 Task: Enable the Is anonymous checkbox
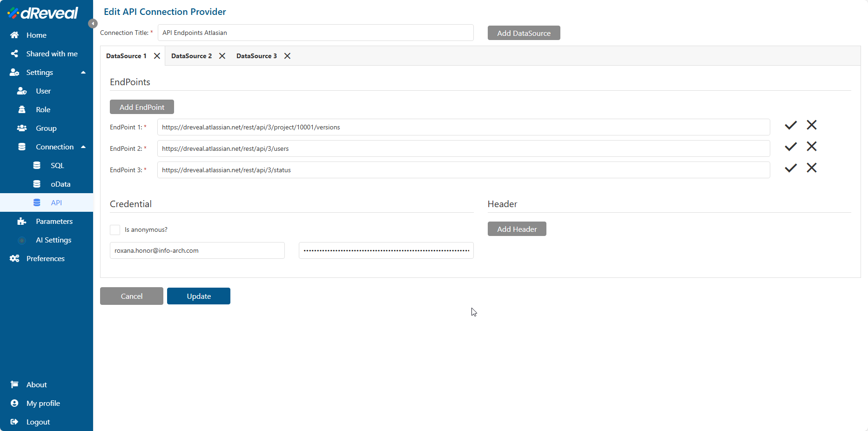(115, 230)
